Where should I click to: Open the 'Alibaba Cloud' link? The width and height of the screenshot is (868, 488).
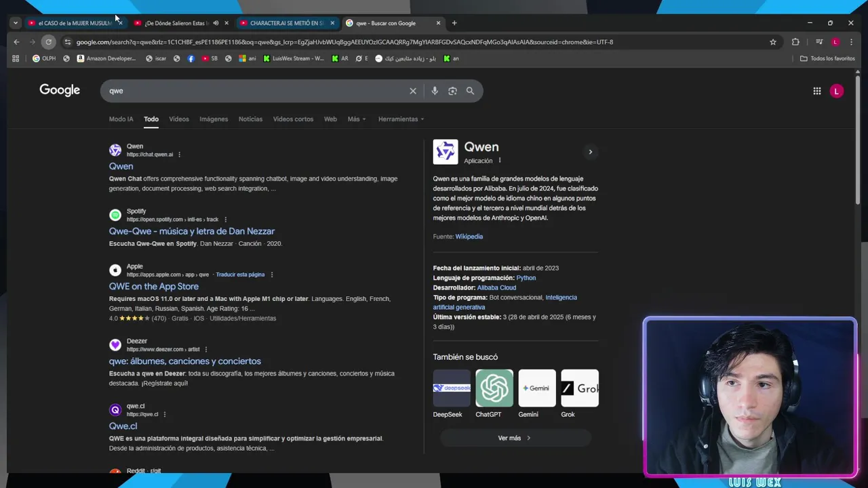click(x=496, y=287)
